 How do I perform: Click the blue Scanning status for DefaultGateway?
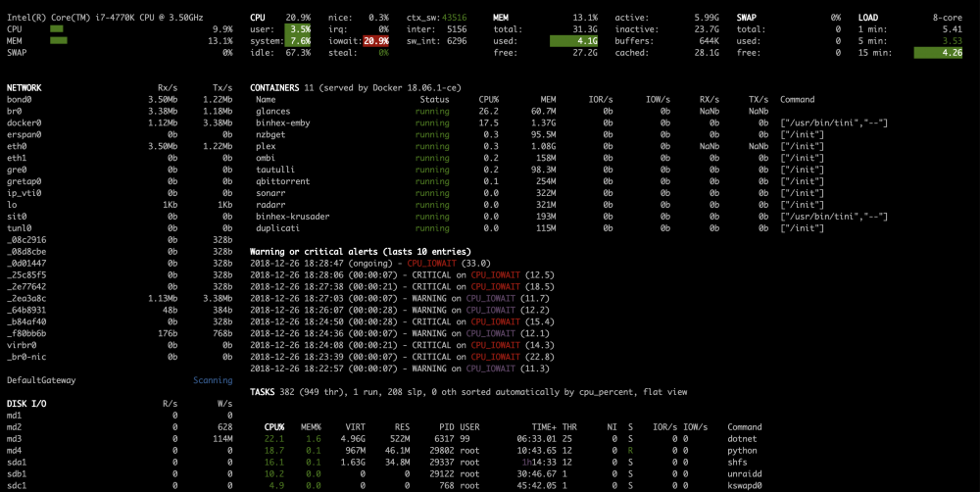click(x=213, y=380)
